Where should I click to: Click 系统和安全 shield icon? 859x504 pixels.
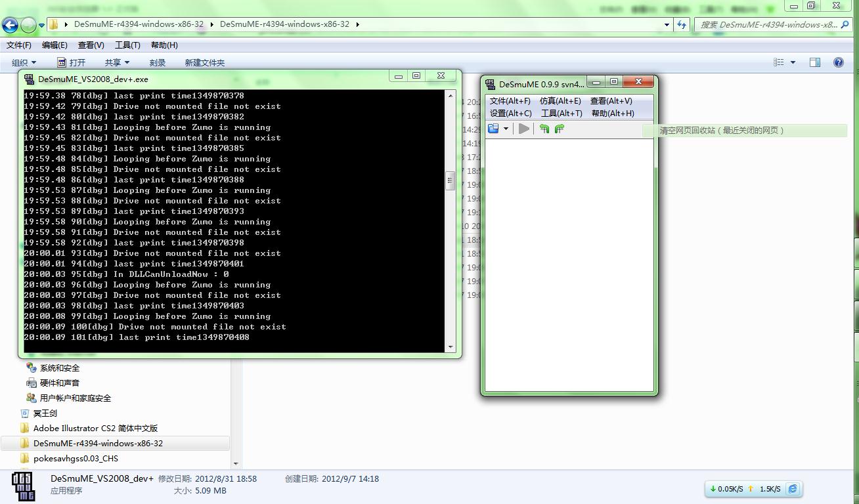click(32, 368)
